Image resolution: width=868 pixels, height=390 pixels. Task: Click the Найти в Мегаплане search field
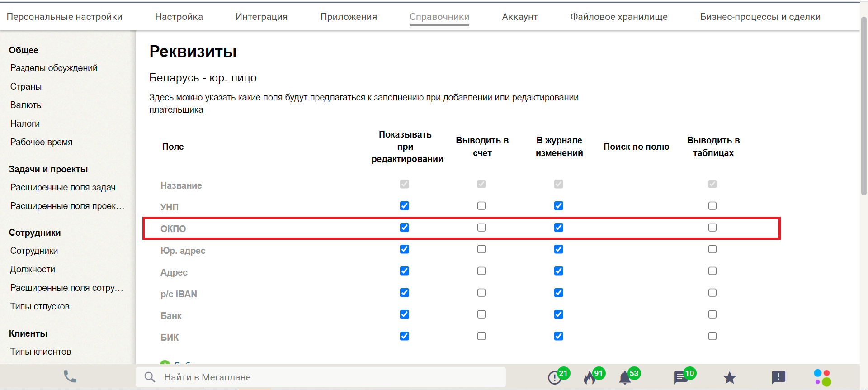click(321, 377)
